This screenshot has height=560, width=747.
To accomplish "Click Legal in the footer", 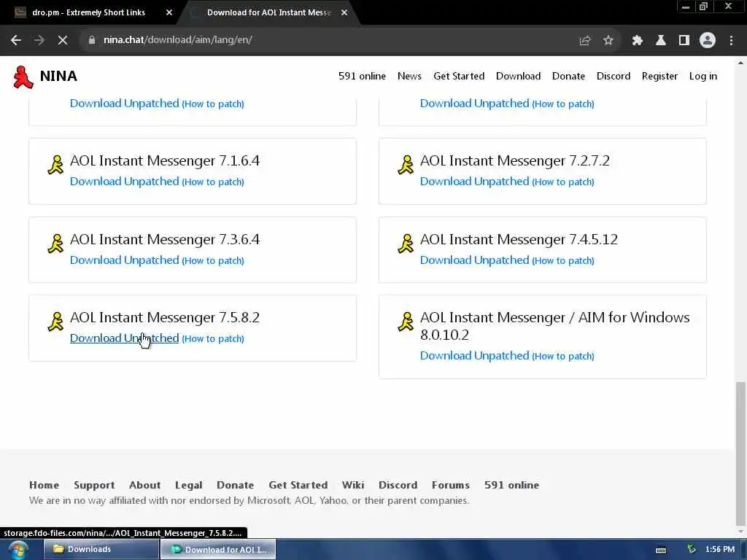I will [x=189, y=485].
